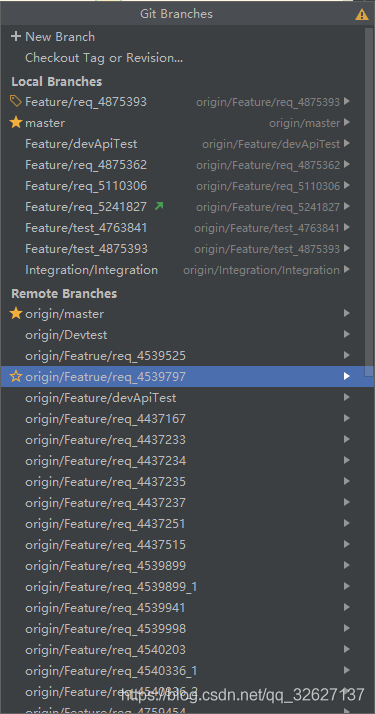Screen dimensions: 375x714
Task: Select local branch Feature/req_5110306
Action: (x=86, y=186)
